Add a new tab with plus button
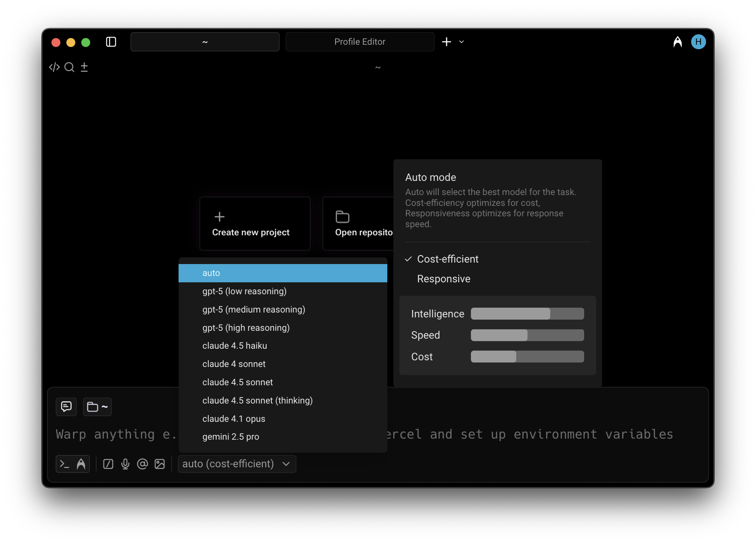 (447, 42)
